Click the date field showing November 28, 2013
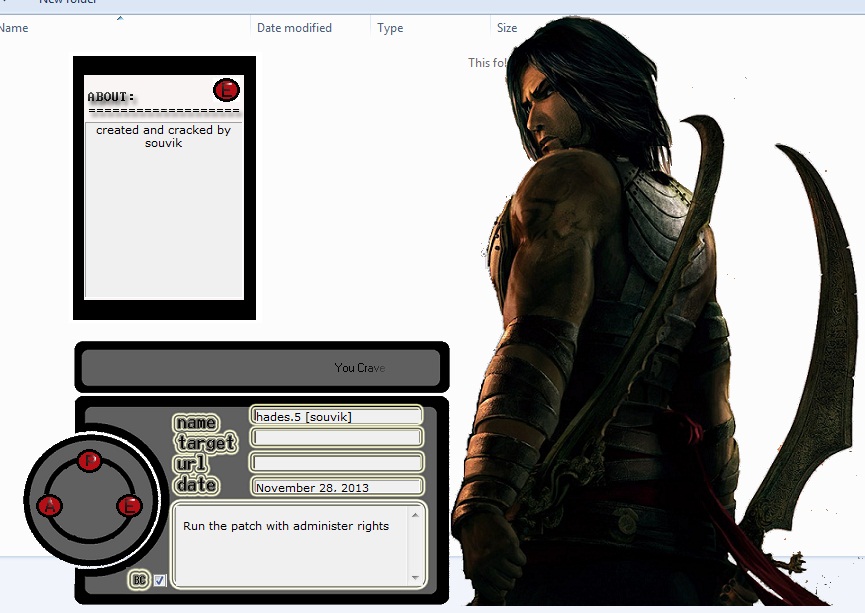This screenshot has height=613, width=865. coord(337,487)
